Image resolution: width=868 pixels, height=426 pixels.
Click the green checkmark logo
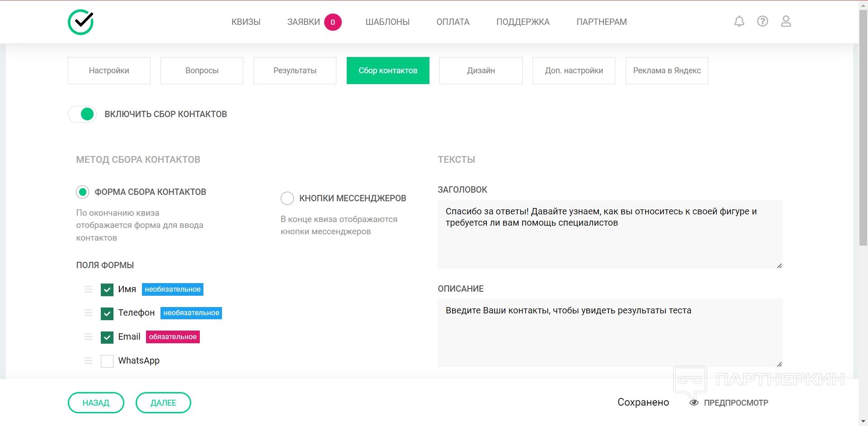point(81,22)
